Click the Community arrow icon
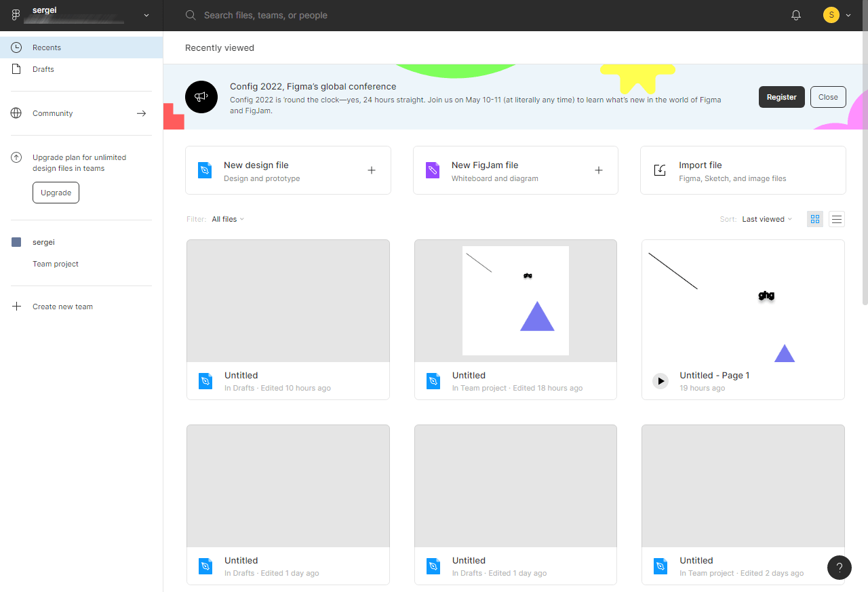Image resolution: width=868 pixels, height=592 pixels. pos(141,113)
